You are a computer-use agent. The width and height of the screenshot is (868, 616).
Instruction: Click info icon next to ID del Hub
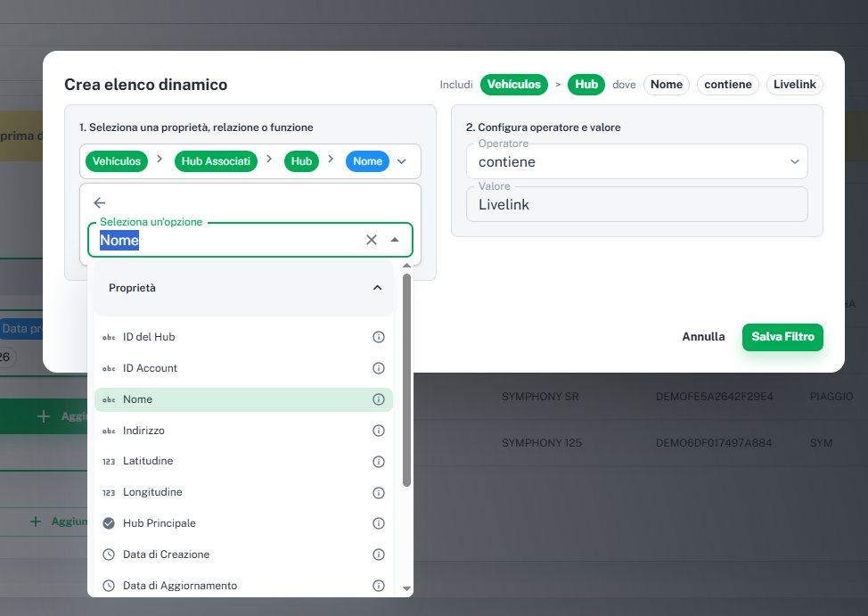(378, 337)
